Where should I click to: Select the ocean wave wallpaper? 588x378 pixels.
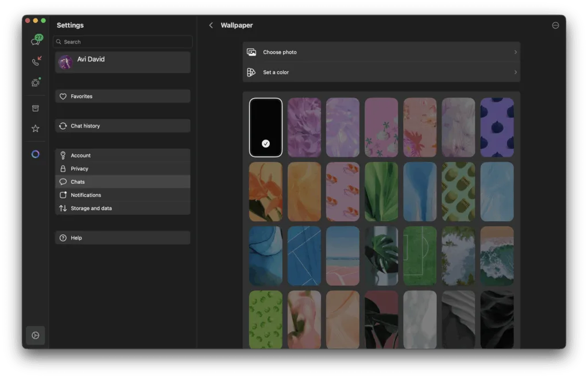497,256
